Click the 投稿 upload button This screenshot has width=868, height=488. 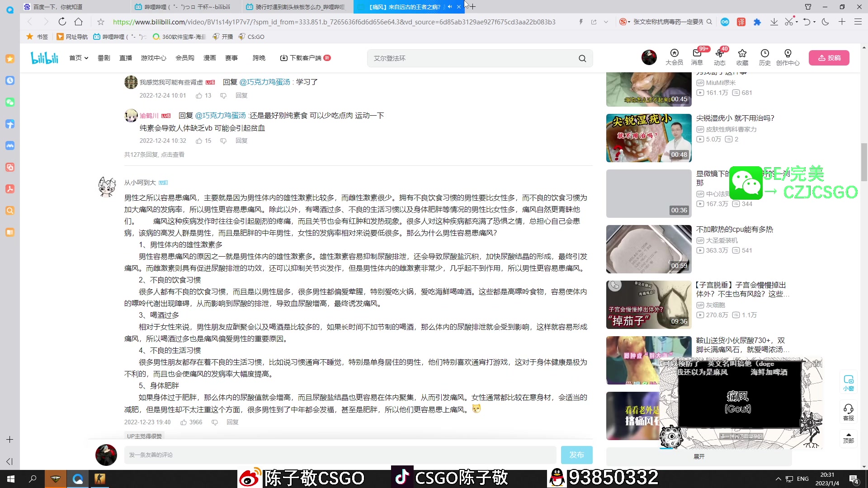[829, 58]
